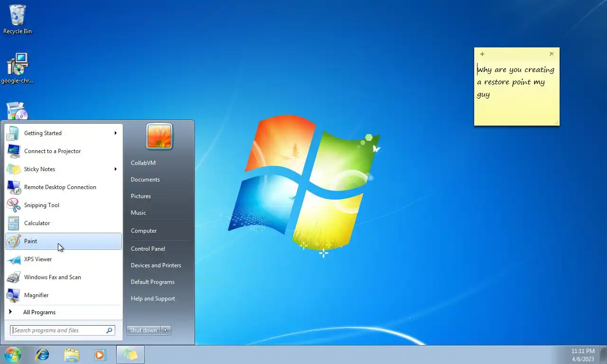Open Help and Support

[153, 299]
